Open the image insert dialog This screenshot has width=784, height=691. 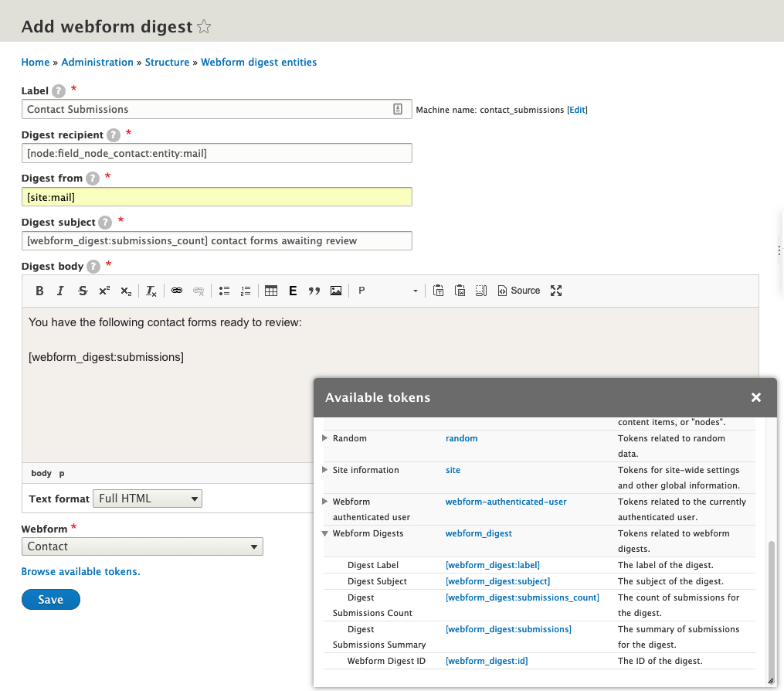[x=335, y=291]
